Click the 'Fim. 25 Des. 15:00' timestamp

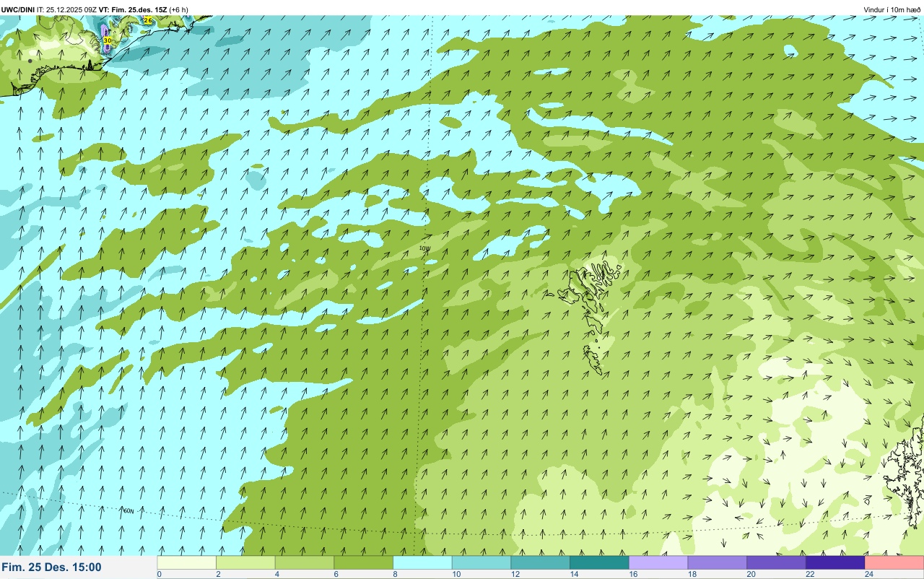(51, 567)
